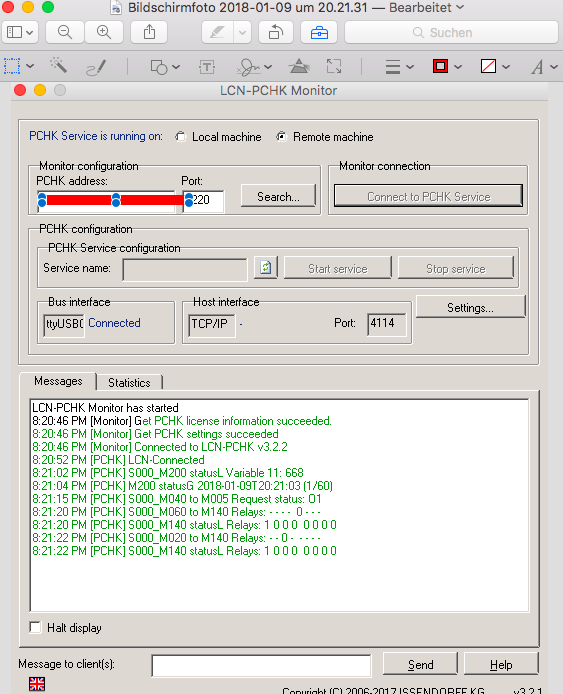This screenshot has height=694, width=563.
Task: Click the Search... button
Action: pyautogui.click(x=278, y=196)
